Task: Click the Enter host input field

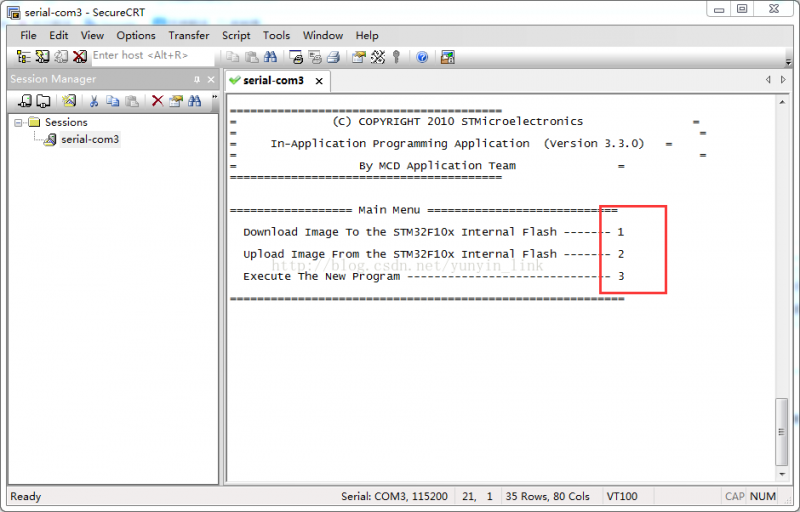Action: click(152, 56)
